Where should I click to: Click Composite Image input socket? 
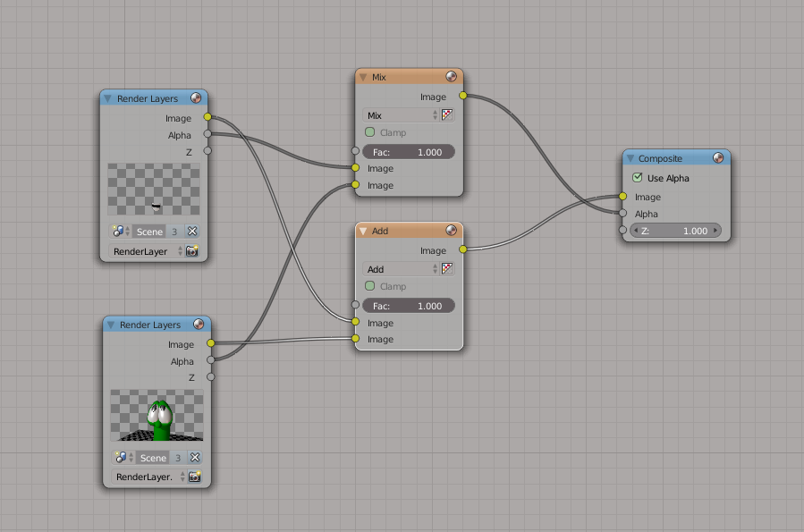pyautogui.click(x=622, y=196)
